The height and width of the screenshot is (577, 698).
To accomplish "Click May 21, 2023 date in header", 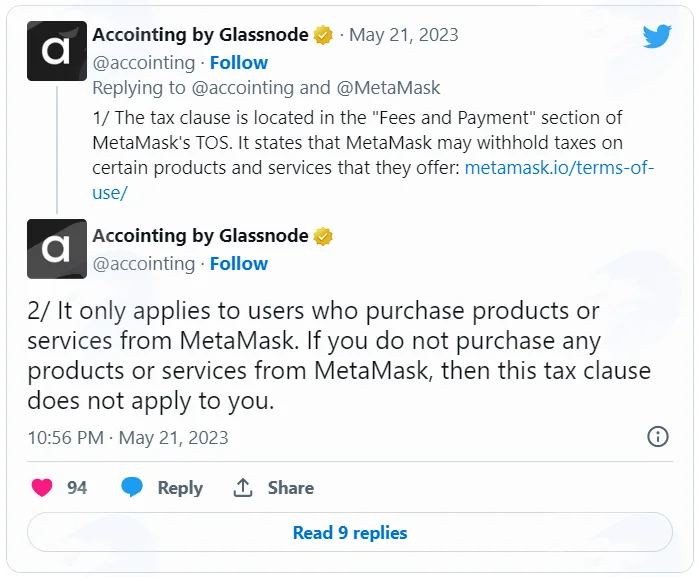I will pyautogui.click(x=404, y=35).
